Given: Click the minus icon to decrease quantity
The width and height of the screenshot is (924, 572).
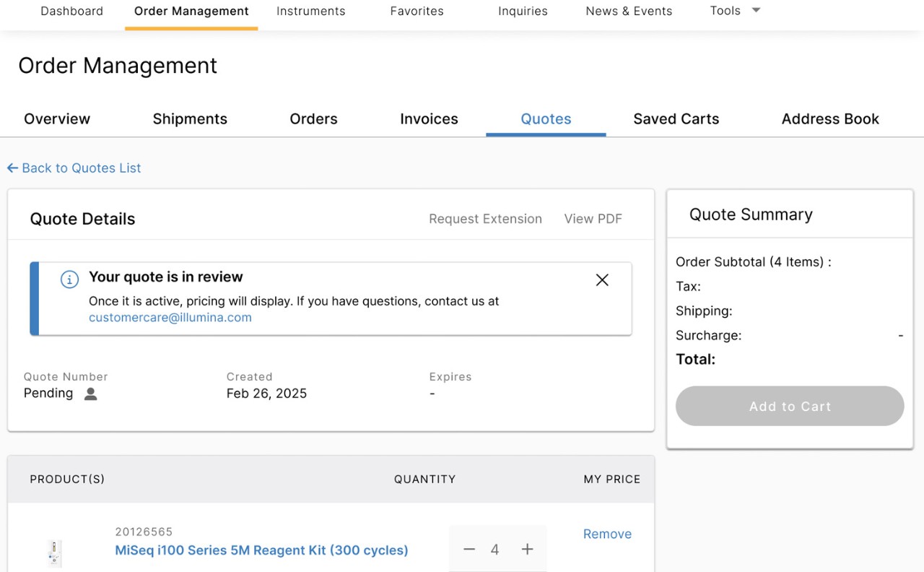Looking at the screenshot, I should point(469,549).
